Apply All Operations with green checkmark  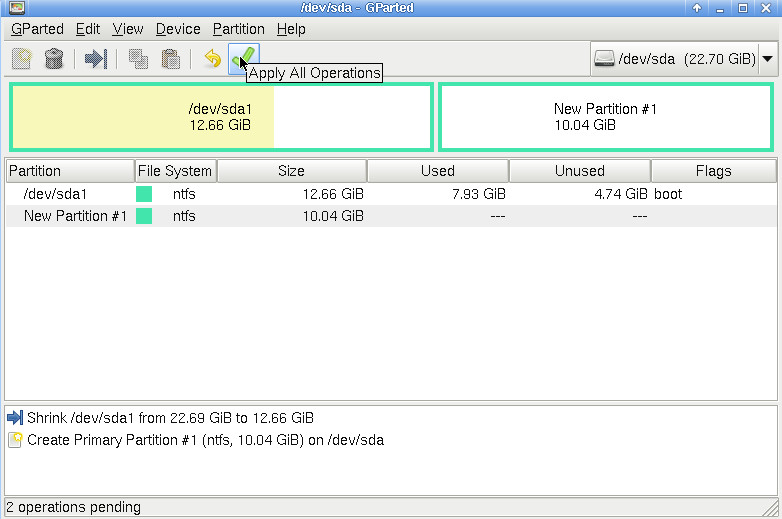(x=243, y=59)
